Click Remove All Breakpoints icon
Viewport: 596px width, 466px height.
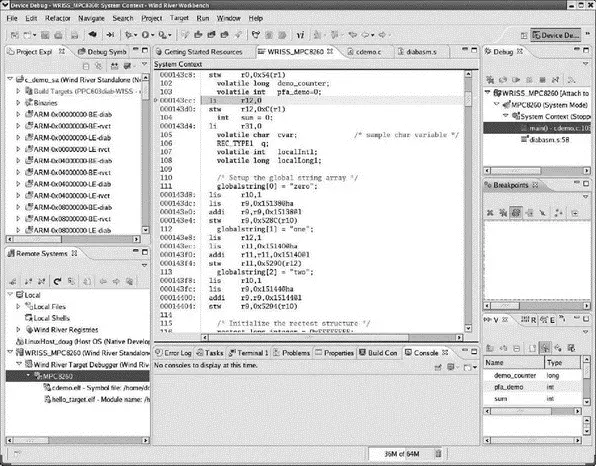tap(503, 213)
